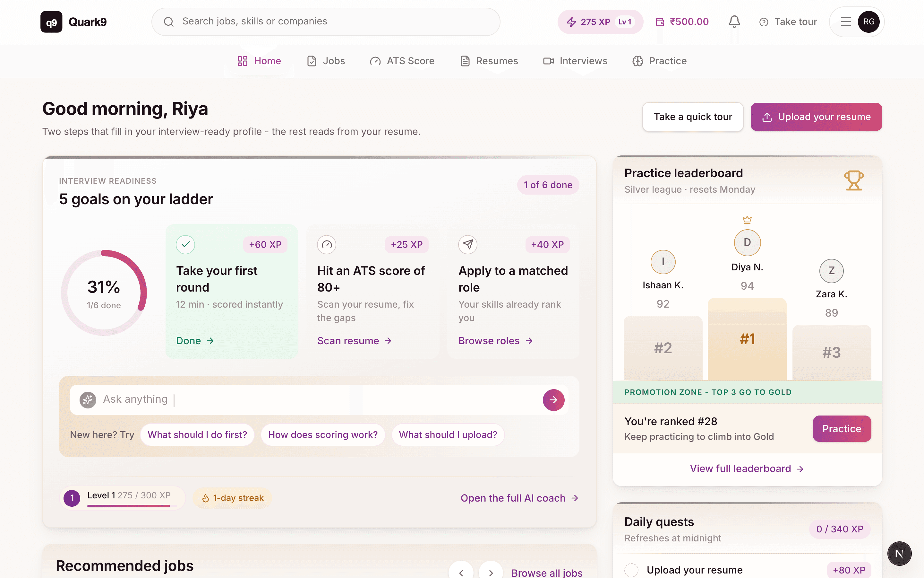Click the paper plane icon on matched role card
924x578 pixels.
click(468, 245)
